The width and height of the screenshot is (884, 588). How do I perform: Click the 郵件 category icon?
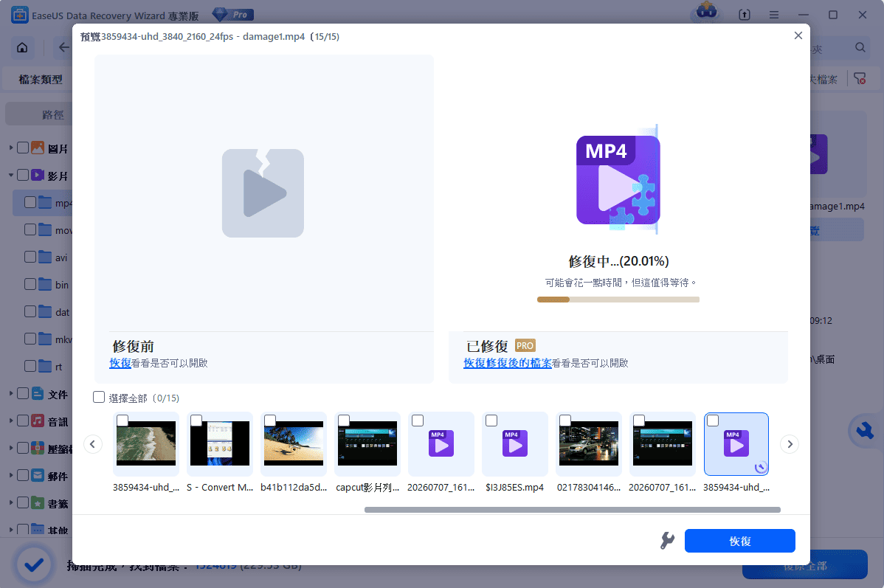(x=38, y=475)
